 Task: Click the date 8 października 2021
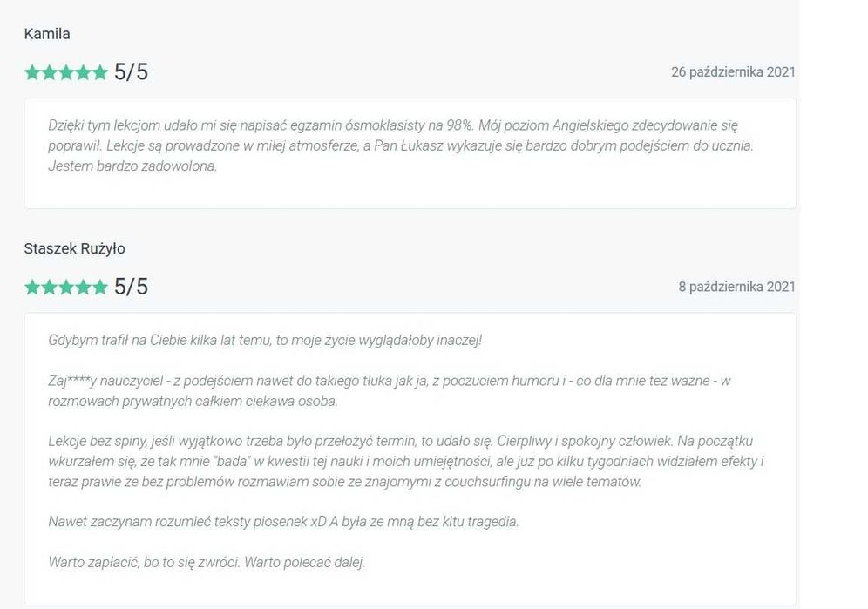736,287
